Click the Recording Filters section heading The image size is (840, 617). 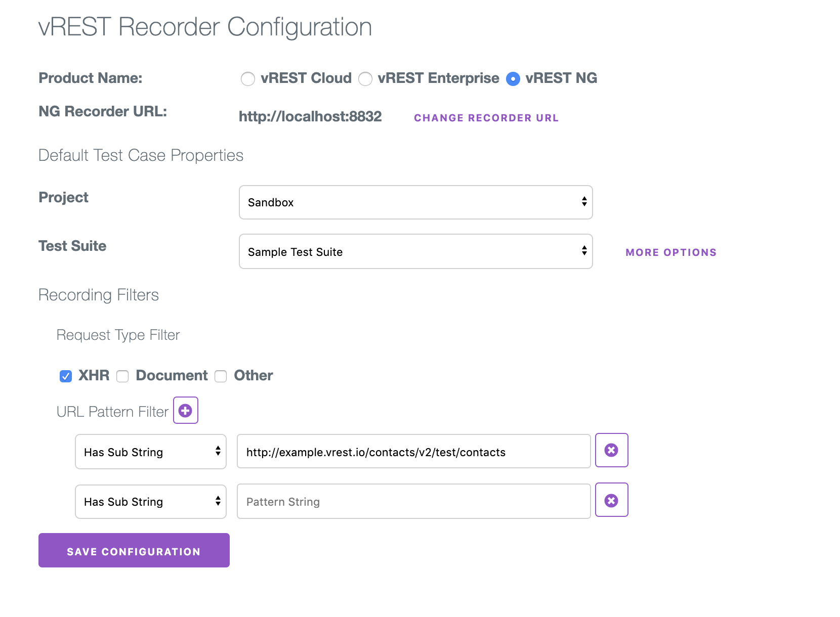99,295
